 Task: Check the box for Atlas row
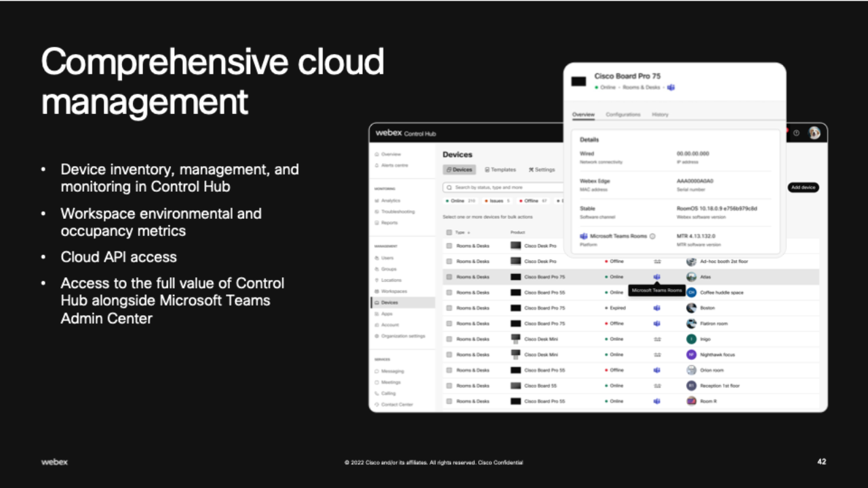point(449,277)
